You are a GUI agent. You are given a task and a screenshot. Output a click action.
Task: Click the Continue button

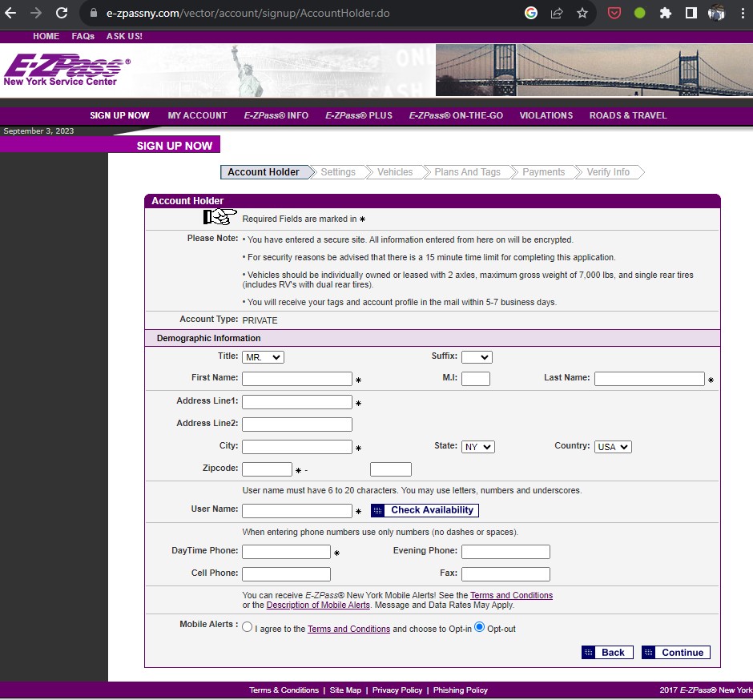(675, 653)
